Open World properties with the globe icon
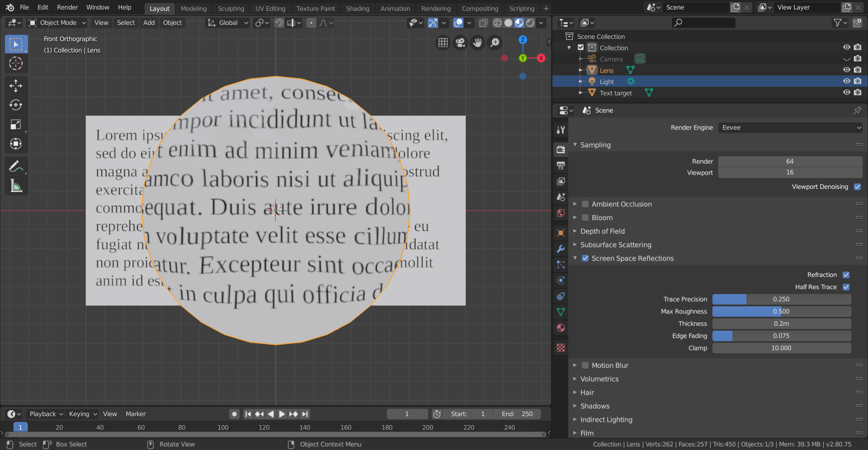868x450 pixels. click(560, 213)
